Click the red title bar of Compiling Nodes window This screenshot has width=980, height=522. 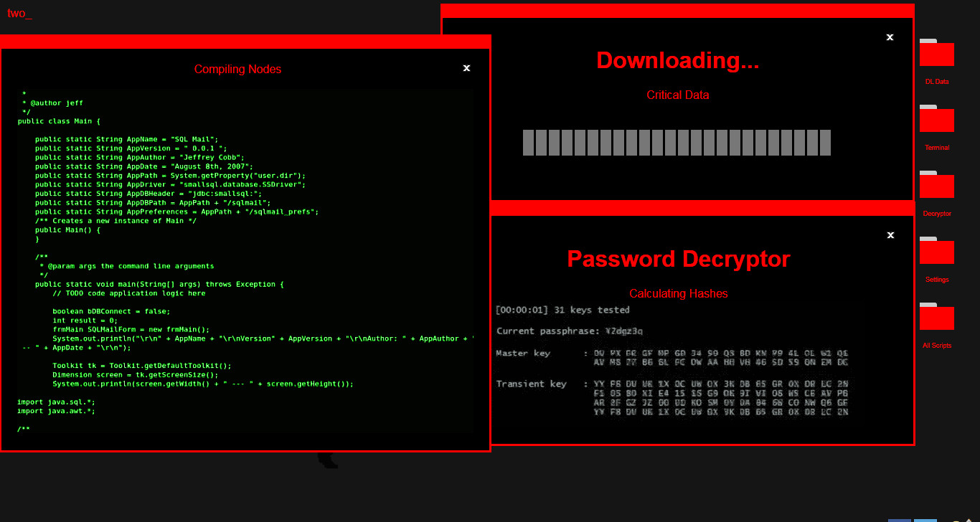[245, 42]
